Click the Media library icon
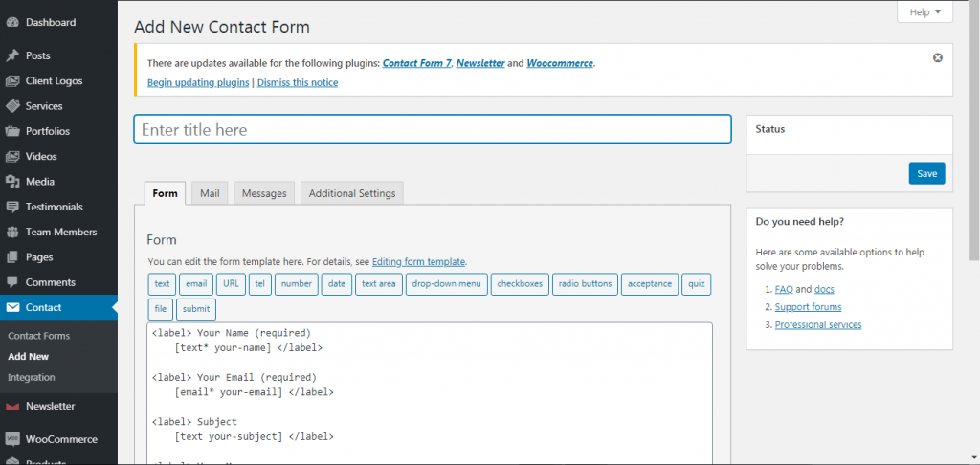The width and height of the screenshot is (980, 465). click(12, 182)
